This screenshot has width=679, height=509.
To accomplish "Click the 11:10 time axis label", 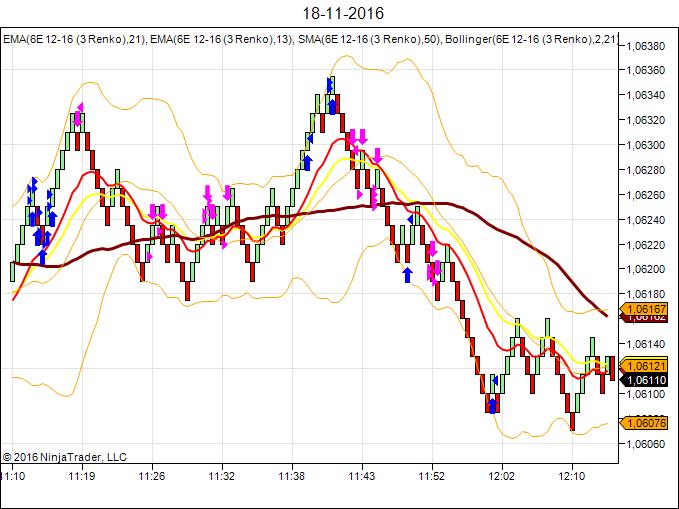I will click(x=13, y=477).
